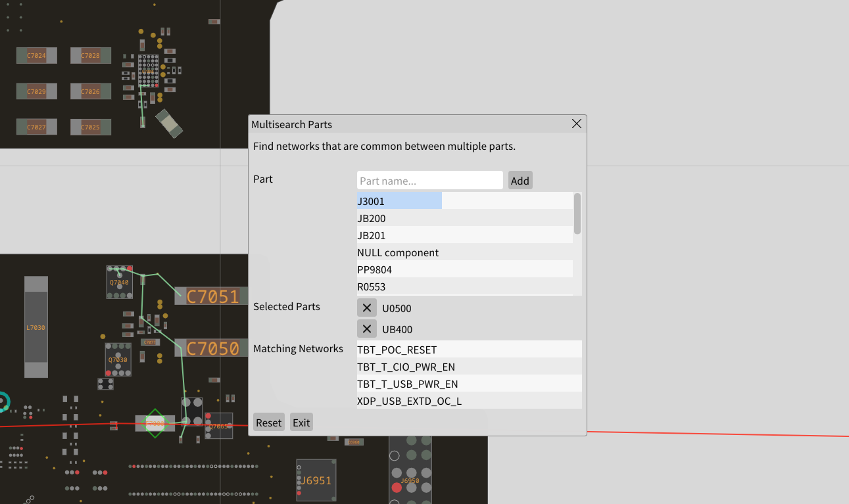This screenshot has height=504, width=849.
Task: Select J3001 in the parts list
Action: (399, 201)
